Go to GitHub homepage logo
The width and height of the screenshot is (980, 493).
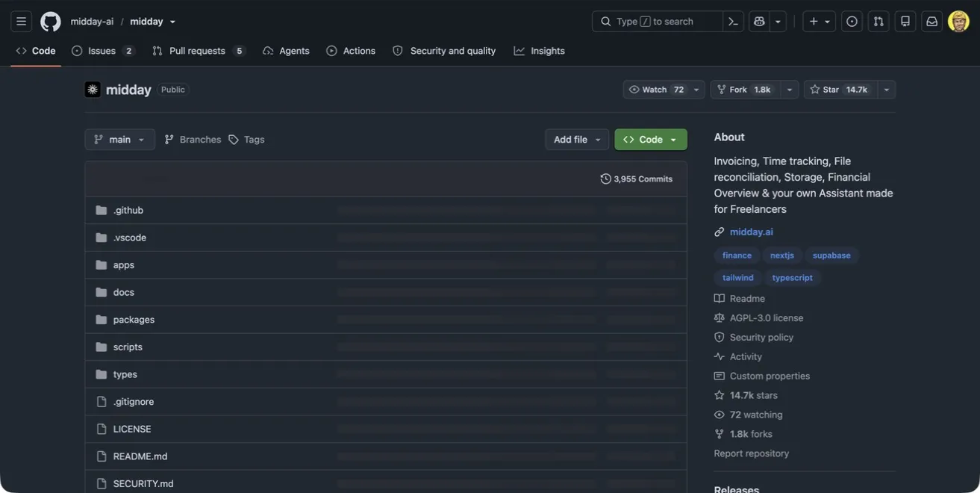click(51, 22)
